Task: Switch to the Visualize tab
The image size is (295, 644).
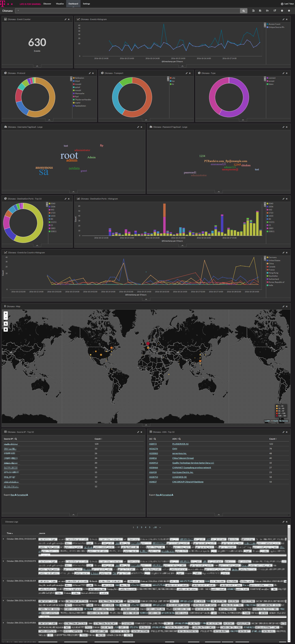Action: coord(60,4)
